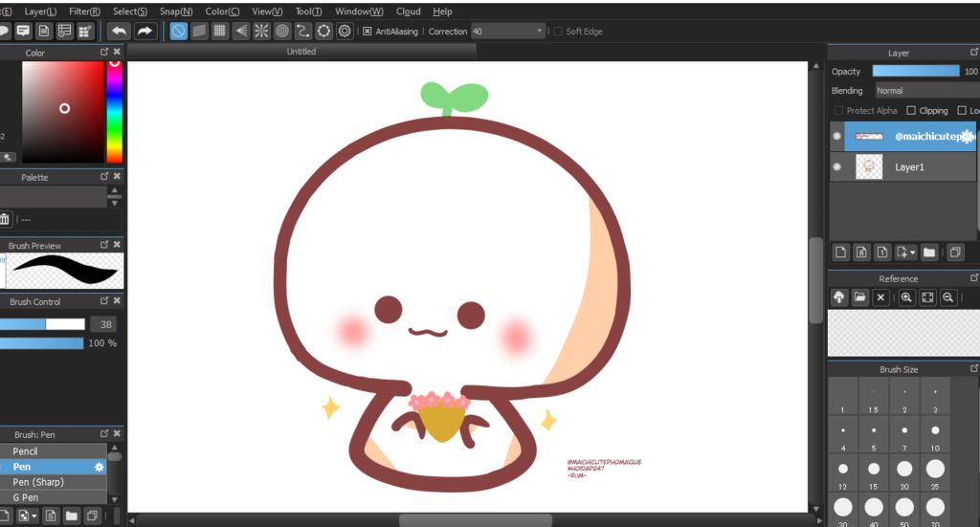Open Pen brush settings gear
This screenshot has width=980, height=527.
coord(99,467)
